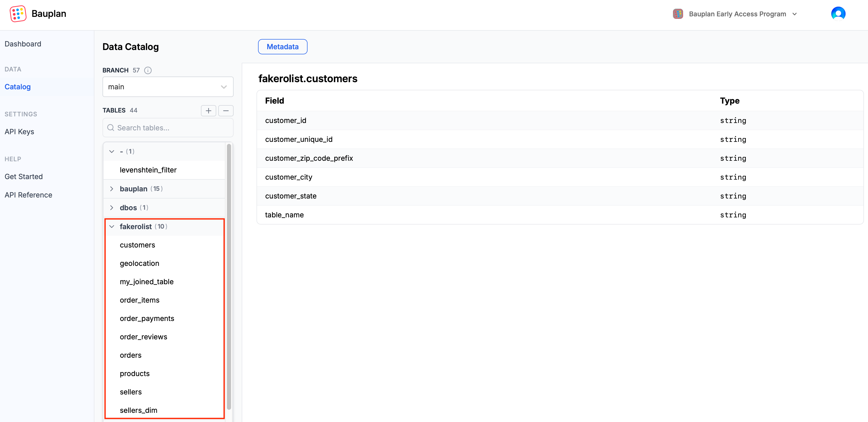Open the main branch dropdown
868x422 pixels.
pyautogui.click(x=168, y=87)
